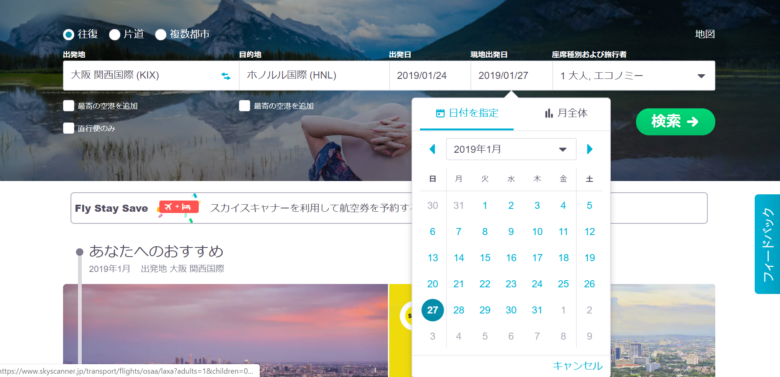Expand the 1 大人, エコノミー traveler dropdown
This screenshot has width=780, height=377.
pyautogui.click(x=634, y=76)
